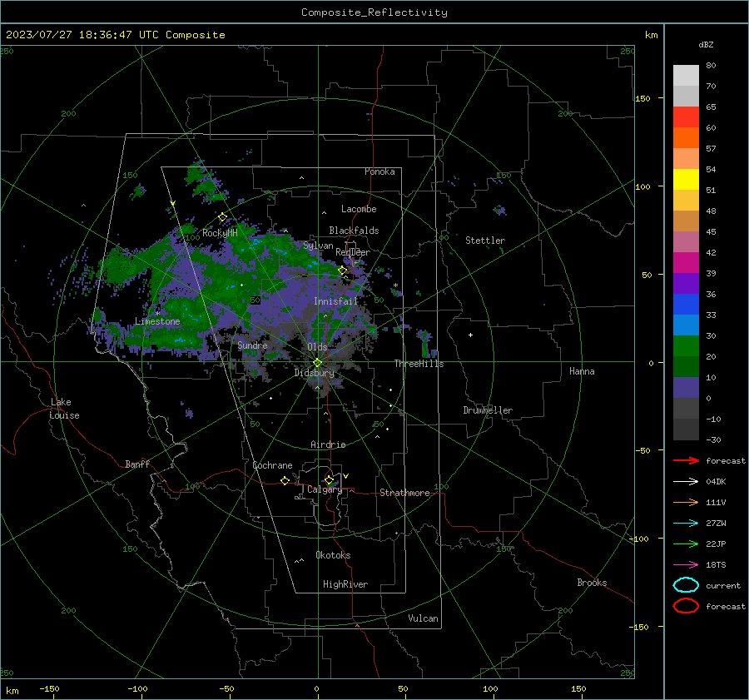Click the white 04DK arrow legend icon
The width and height of the screenshot is (749, 700).
click(x=686, y=481)
